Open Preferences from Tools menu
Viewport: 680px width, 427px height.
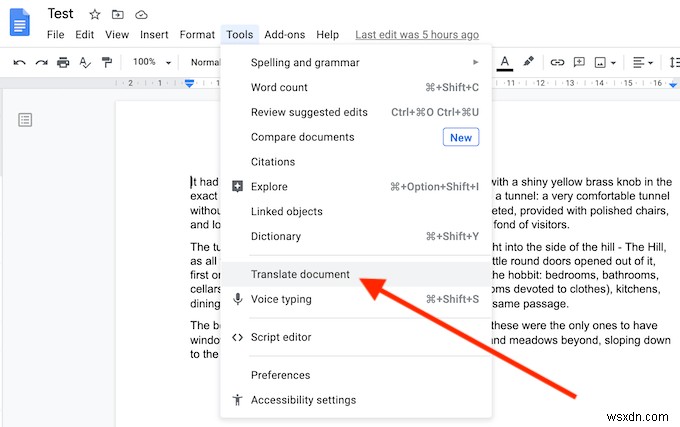pos(356,375)
